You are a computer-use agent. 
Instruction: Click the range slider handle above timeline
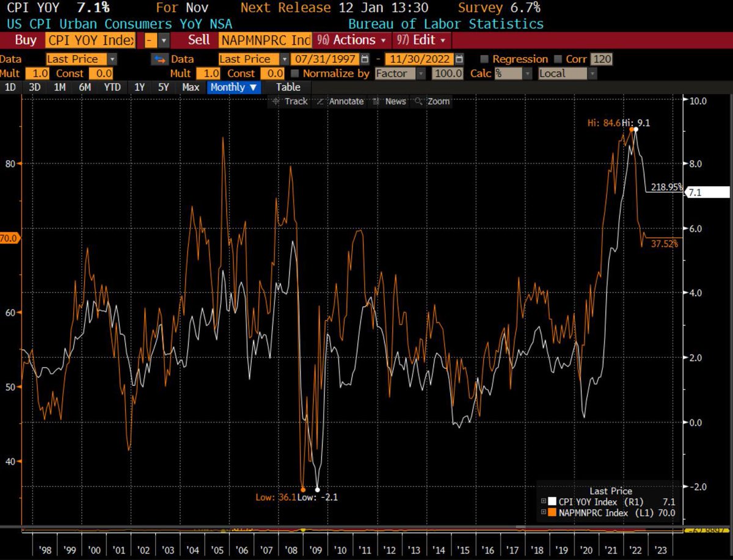point(519,528)
